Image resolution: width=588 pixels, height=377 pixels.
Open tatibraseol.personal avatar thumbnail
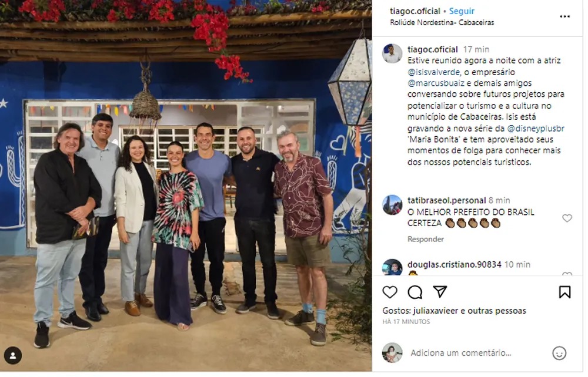[392, 205]
